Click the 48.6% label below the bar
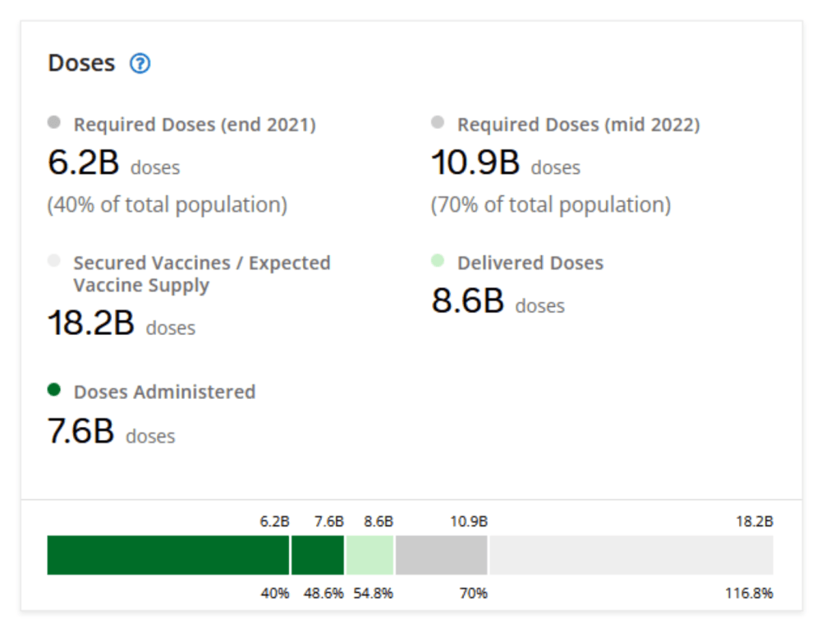Screen dimensions: 840x633 324,594
